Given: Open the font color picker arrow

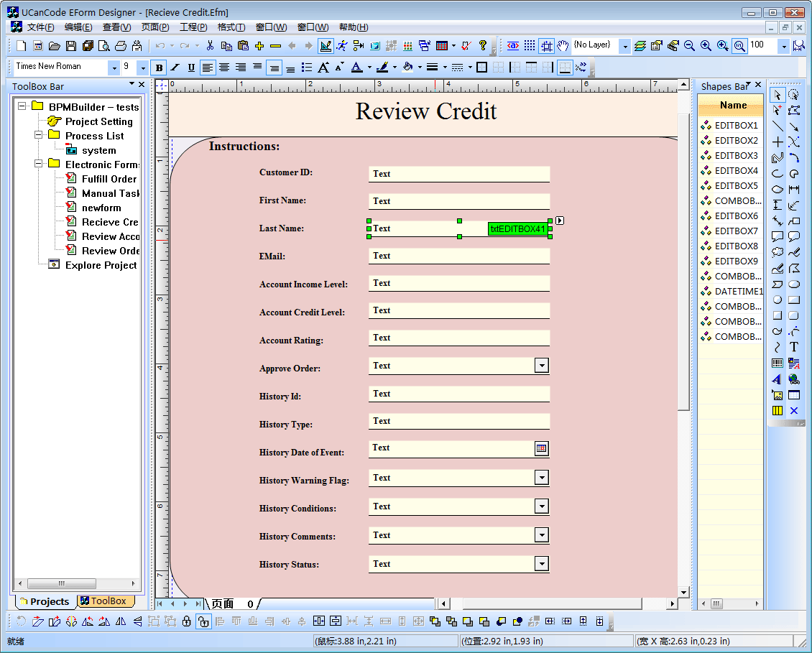Looking at the screenshot, I should 369,68.
